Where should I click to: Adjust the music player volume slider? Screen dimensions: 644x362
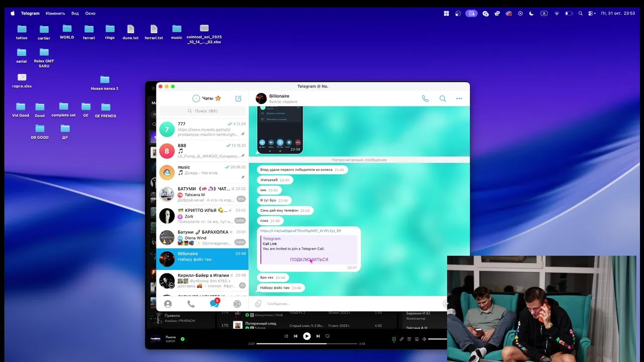point(437,339)
